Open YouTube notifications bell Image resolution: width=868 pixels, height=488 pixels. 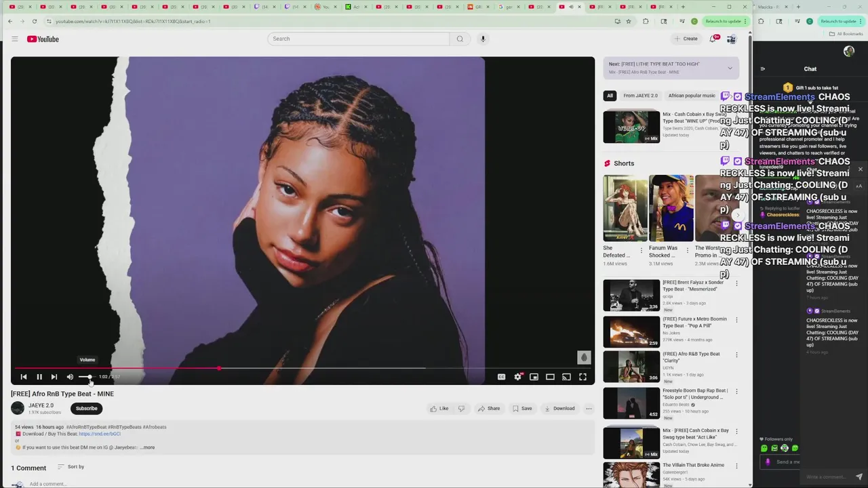tap(713, 39)
